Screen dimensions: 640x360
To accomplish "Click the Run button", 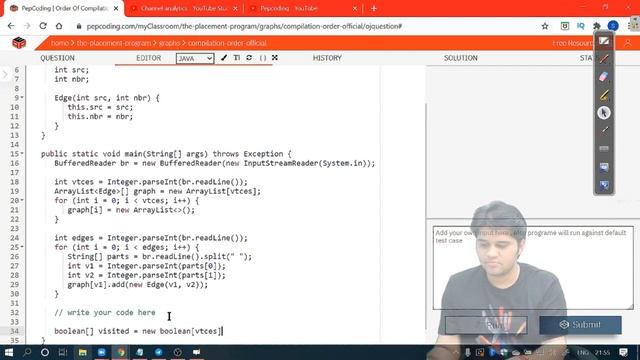I will (x=486, y=325).
